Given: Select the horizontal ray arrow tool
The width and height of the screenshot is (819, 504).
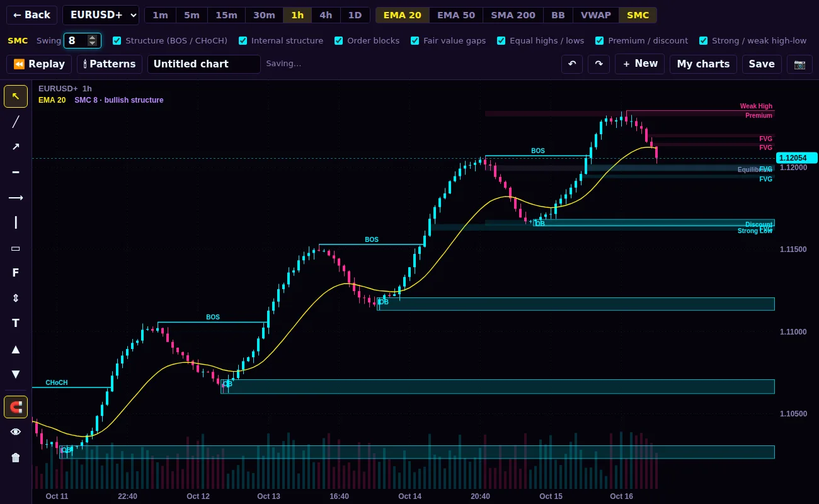Looking at the screenshot, I should point(16,197).
